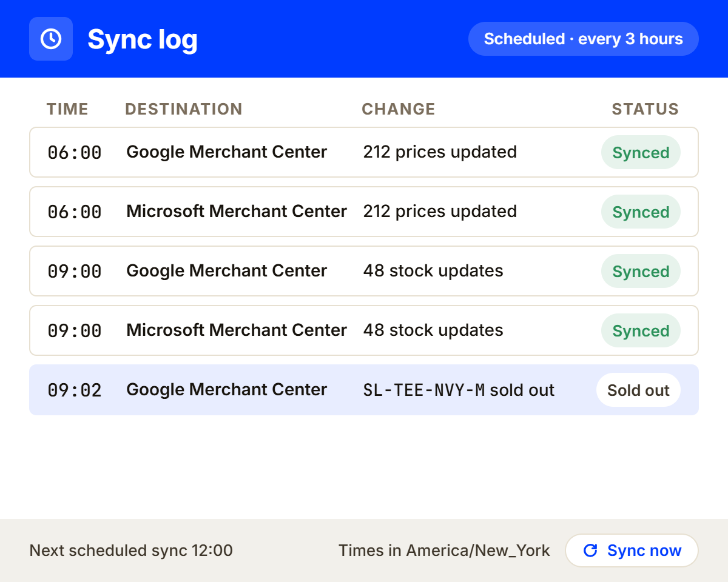Image resolution: width=728 pixels, height=582 pixels.
Task: Click Synced badge in 09:00 Google row
Action: (641, 271)
